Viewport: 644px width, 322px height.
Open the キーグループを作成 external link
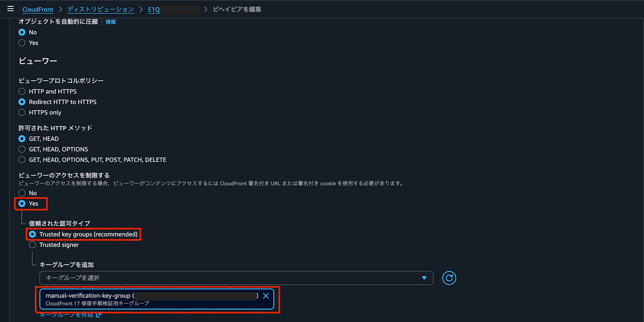(70, 315)
